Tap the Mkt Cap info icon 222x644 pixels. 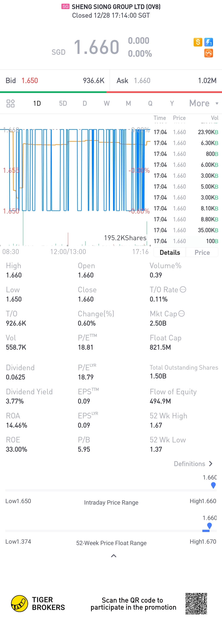182,313
